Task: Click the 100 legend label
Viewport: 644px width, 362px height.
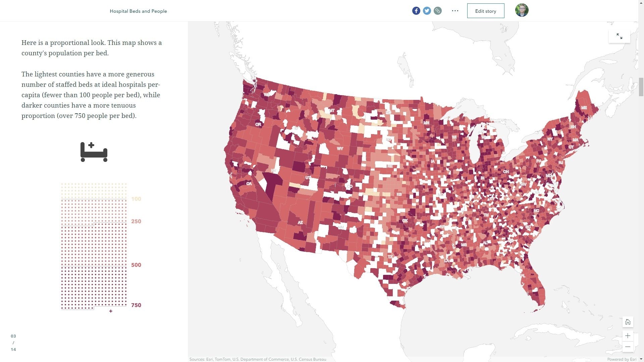Action: point(136,199)
